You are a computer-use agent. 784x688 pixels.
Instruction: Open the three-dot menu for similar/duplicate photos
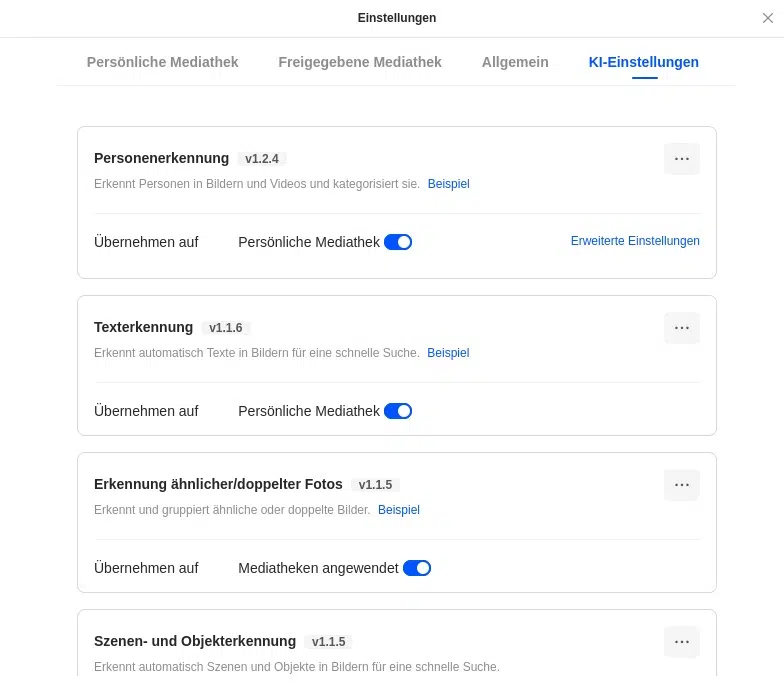coord(681,485)
